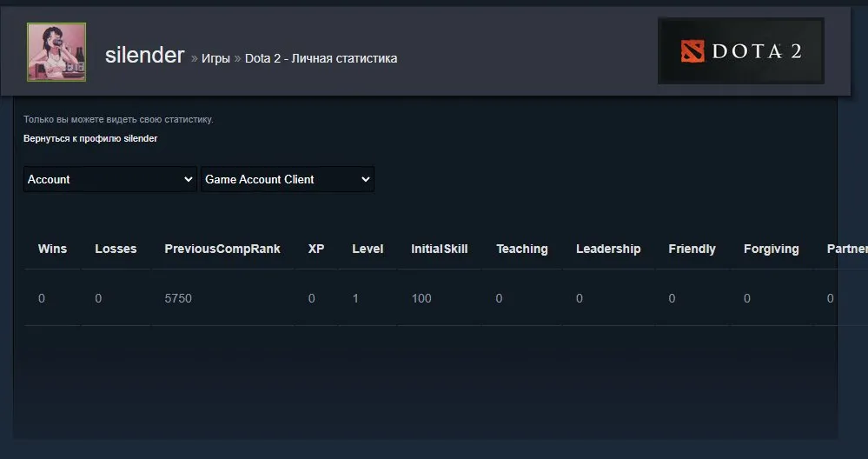Viewport: 868px width, 459px height.
Task: Click the Account dropdown chevron arrow
Action: coord(189,179)
